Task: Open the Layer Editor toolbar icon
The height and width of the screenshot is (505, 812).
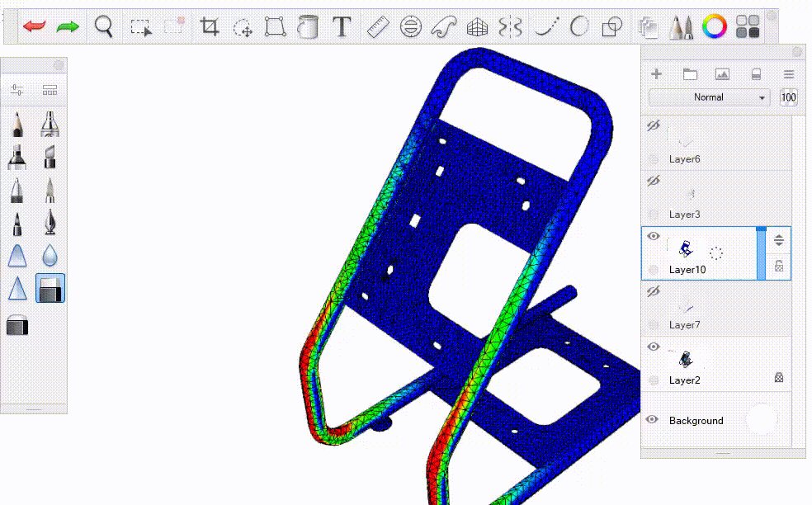Action: point(648,27)
